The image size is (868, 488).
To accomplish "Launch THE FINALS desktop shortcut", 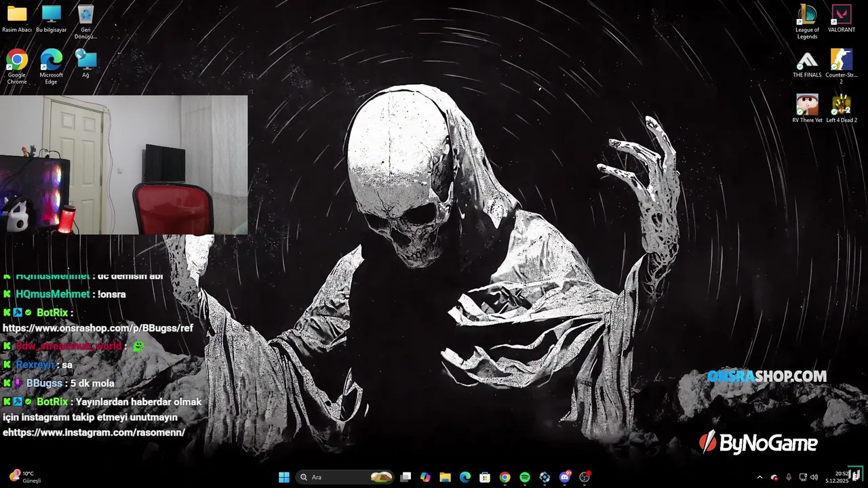I will click(807, 64).
